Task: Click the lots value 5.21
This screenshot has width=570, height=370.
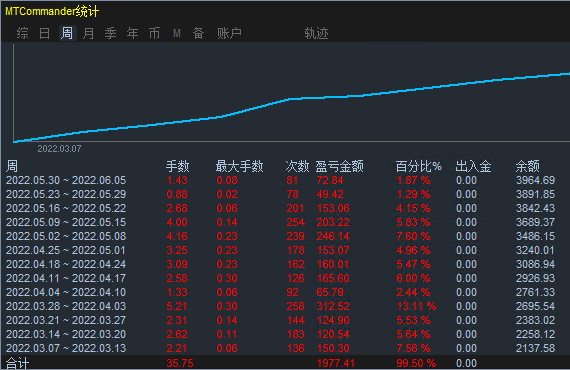Action: (177, 306)
